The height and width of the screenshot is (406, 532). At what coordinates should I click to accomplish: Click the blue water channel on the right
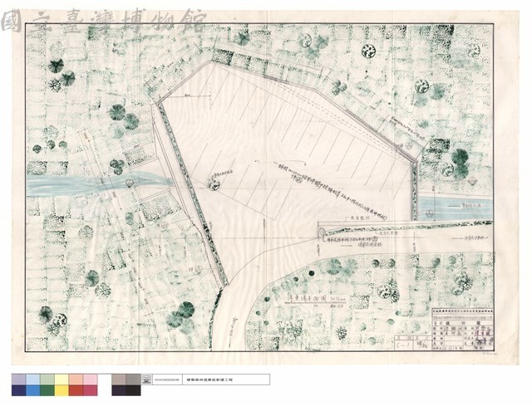click(455, 207)
